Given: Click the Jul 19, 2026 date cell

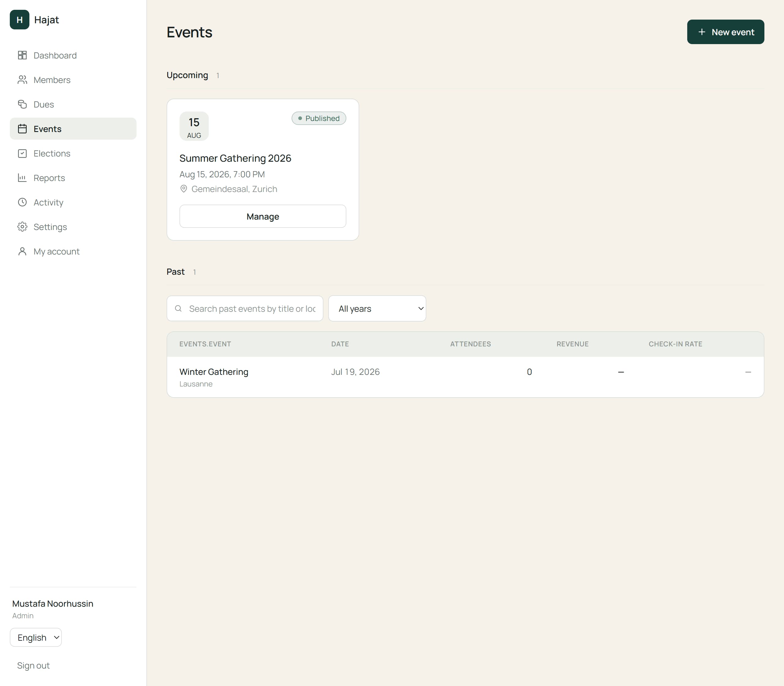Looking at the screenshot, I should click(355, 372).
